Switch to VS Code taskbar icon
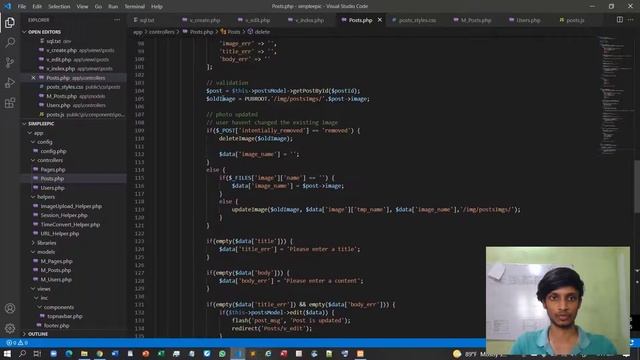640x360 pixels. pyautogui.click(x=238, y=353)
